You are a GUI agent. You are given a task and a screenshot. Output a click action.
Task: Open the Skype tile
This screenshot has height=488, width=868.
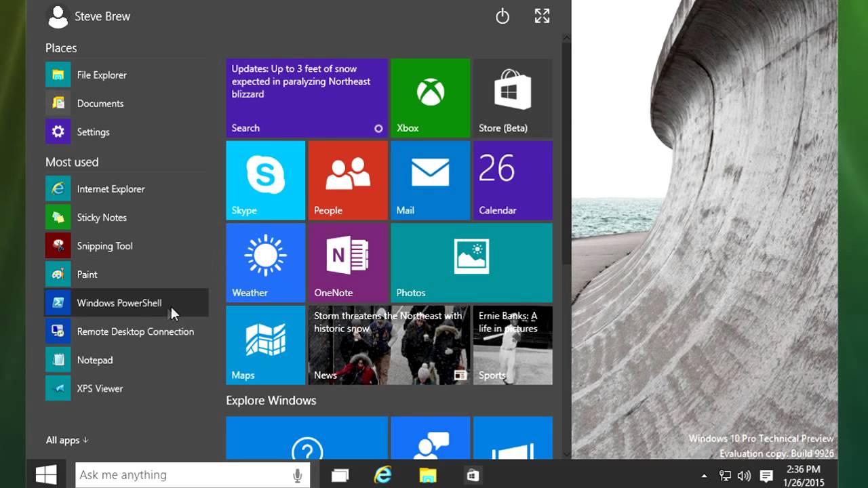(266, 180)
